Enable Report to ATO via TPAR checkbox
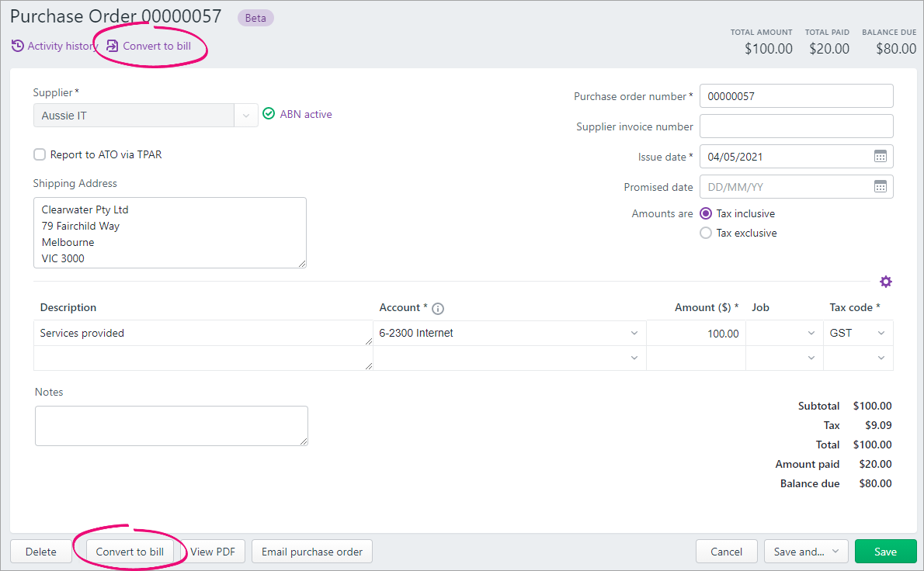This screenshot has height=571, width=924. click(x=40, y=154)
